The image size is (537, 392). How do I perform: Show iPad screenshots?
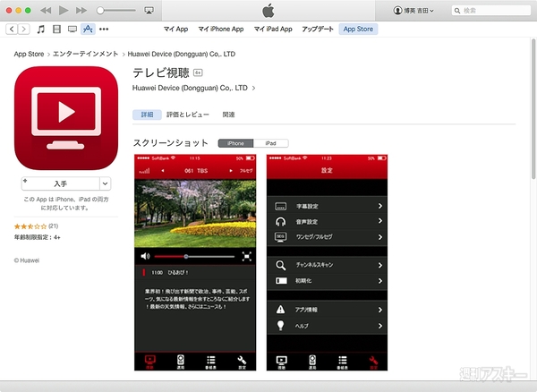270,143
